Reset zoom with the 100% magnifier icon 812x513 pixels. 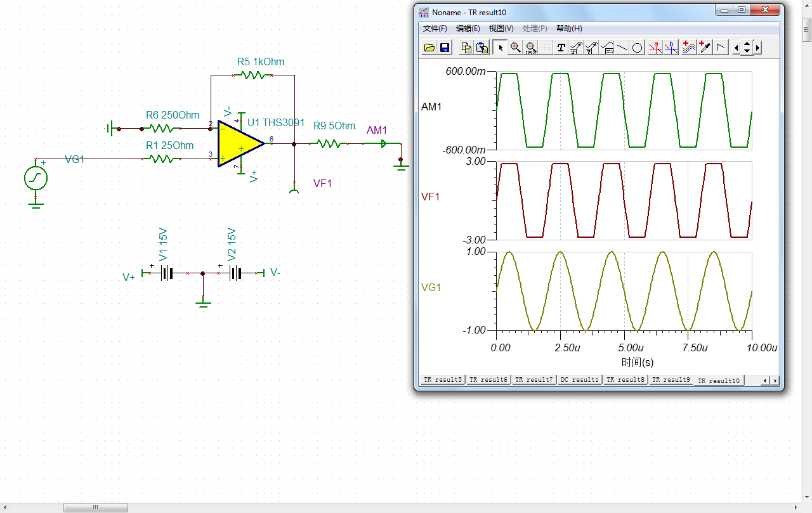[x=530, y=48]
